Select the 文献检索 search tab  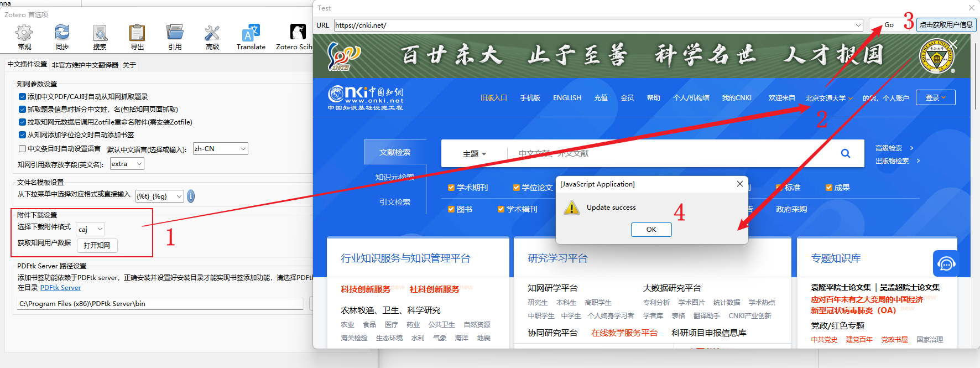(x=395, y=152)
